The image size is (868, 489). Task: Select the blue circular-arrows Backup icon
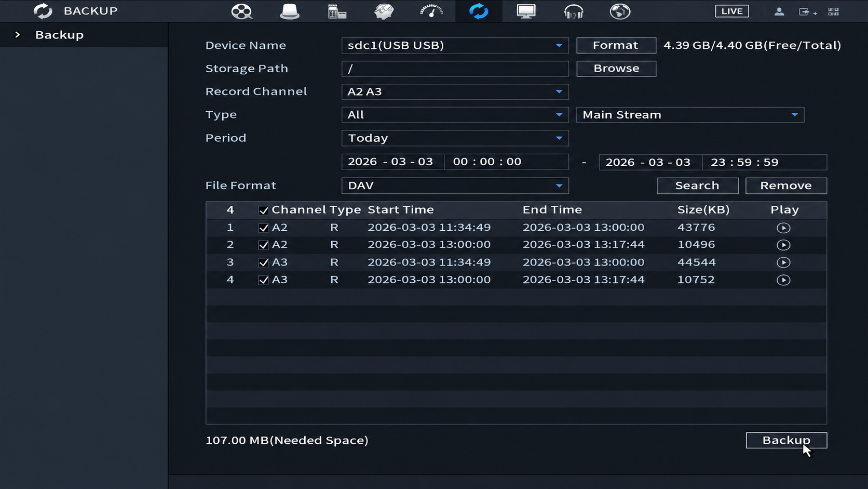tap(479, 11)
